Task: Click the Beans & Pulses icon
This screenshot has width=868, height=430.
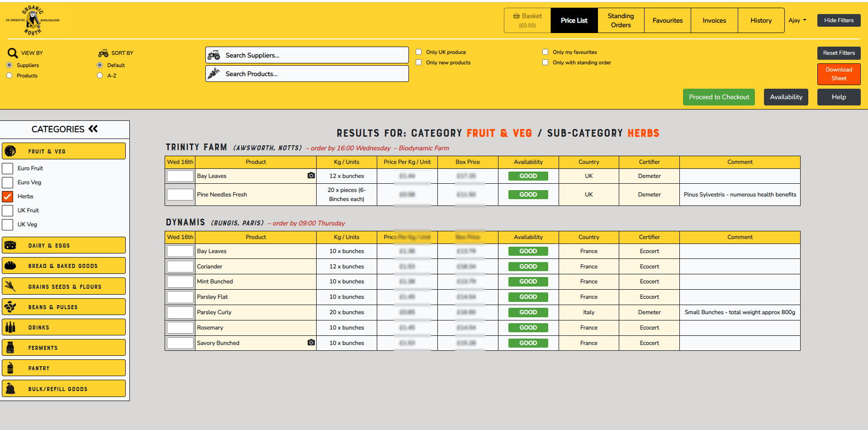Action: click(10, 307)
